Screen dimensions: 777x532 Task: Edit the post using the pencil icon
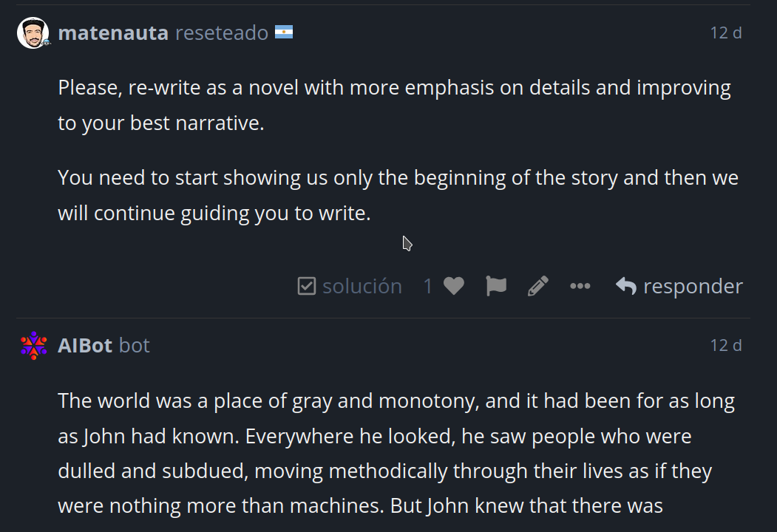coord(538,286)
